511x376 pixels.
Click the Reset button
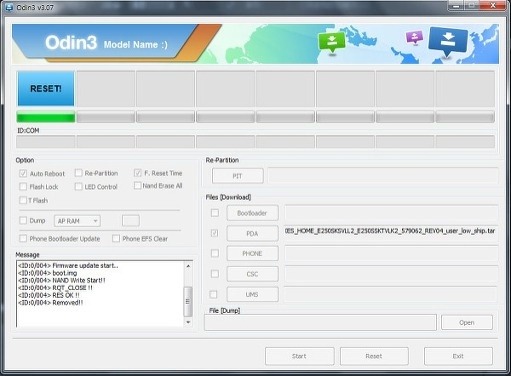tap(374, 356)
